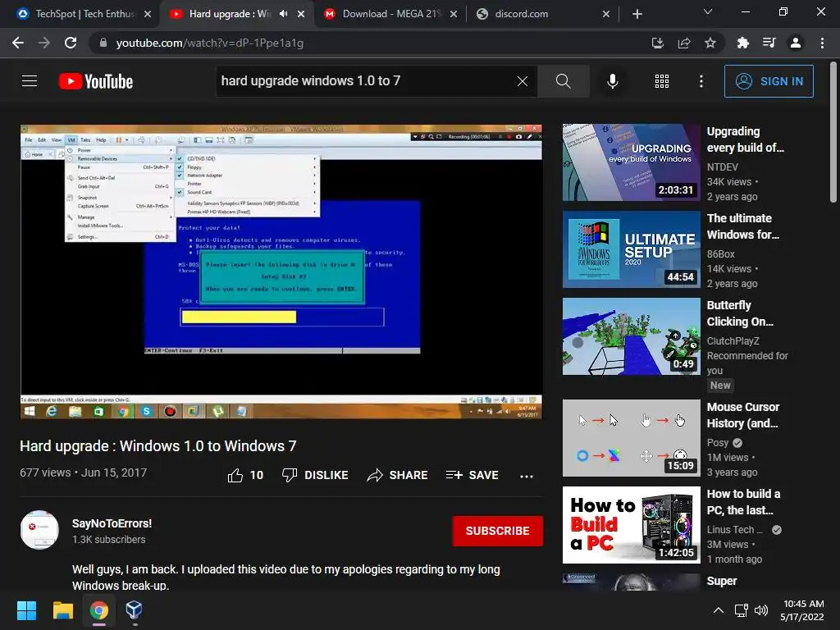Viewport: 840px width, 630px height.
Task: Open the YouTube hamburger guide menu
Action: coord(30,81)
